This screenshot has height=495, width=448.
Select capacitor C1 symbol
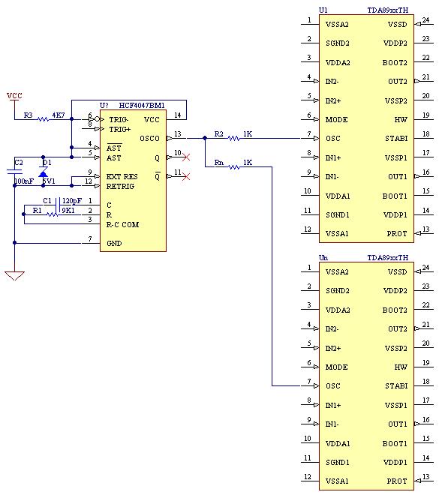click(58, 205)
